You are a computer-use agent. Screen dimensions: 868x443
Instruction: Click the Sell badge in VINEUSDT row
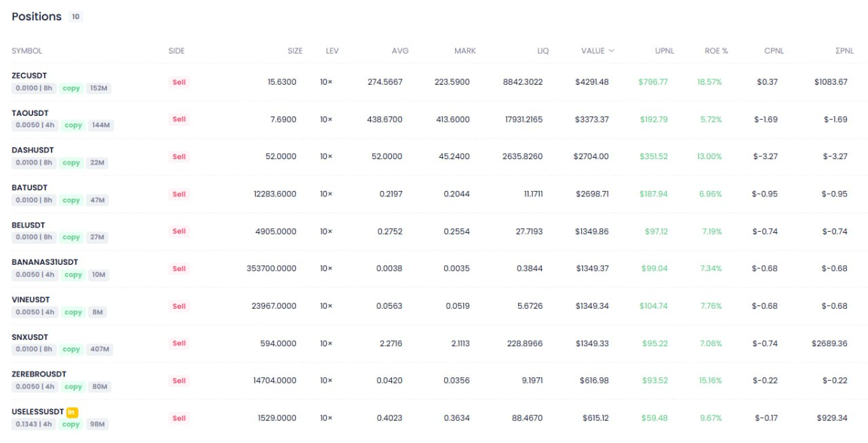[179, 306]
